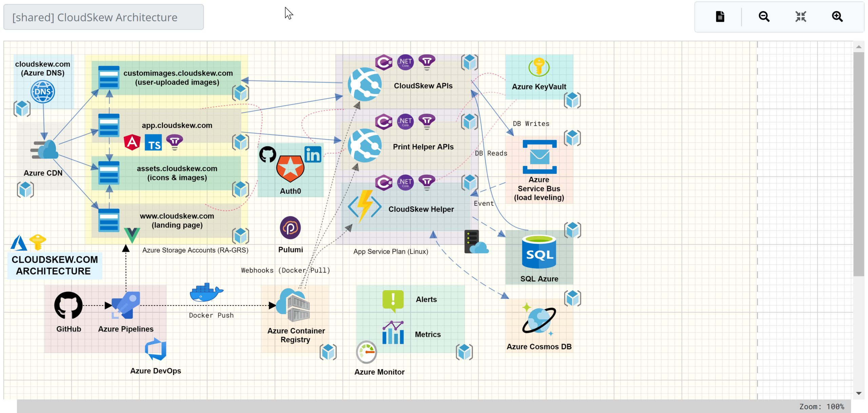
Task: Select the Azure Pipelines rocket icon
Action: [126, 305]
